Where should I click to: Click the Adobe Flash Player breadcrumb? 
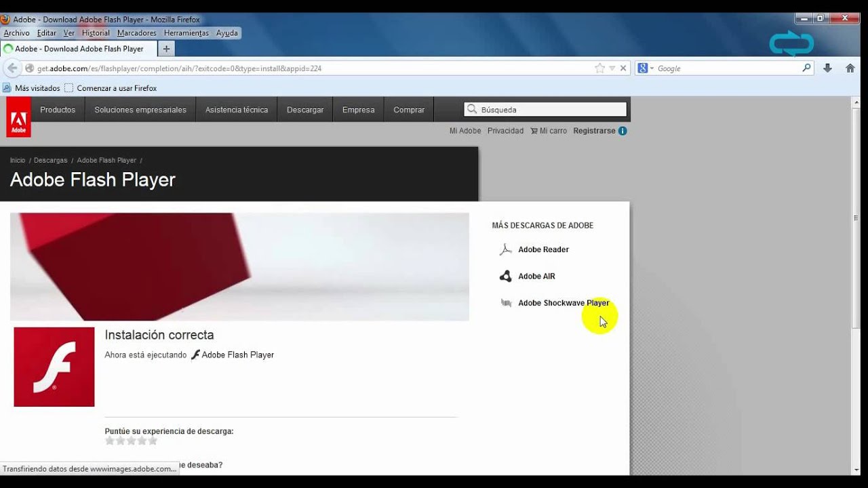coord(106,161)
